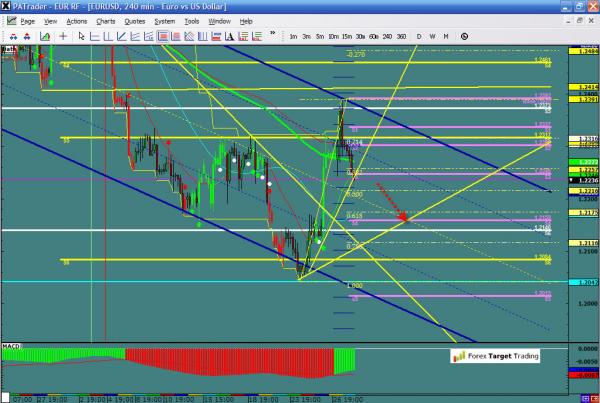Image resolution: width=600 pixels, height=403 pixels.
Task: Open the Charts menu
Action: (105, 21)
